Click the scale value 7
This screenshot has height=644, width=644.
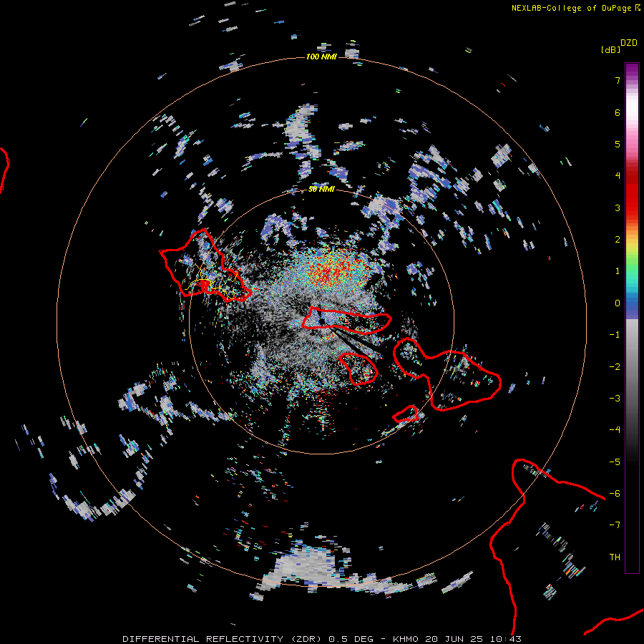(x=618, y=80)
